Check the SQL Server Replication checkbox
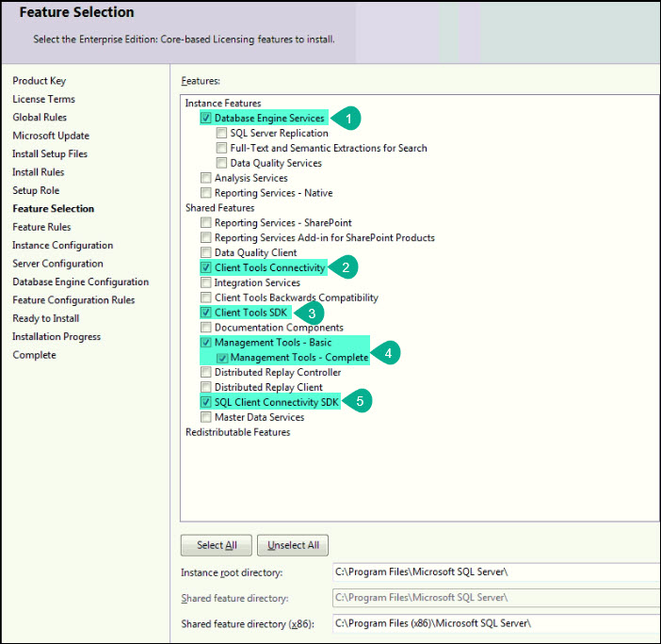This screenshot has height=644, width=661. click(x=221, y=133)
